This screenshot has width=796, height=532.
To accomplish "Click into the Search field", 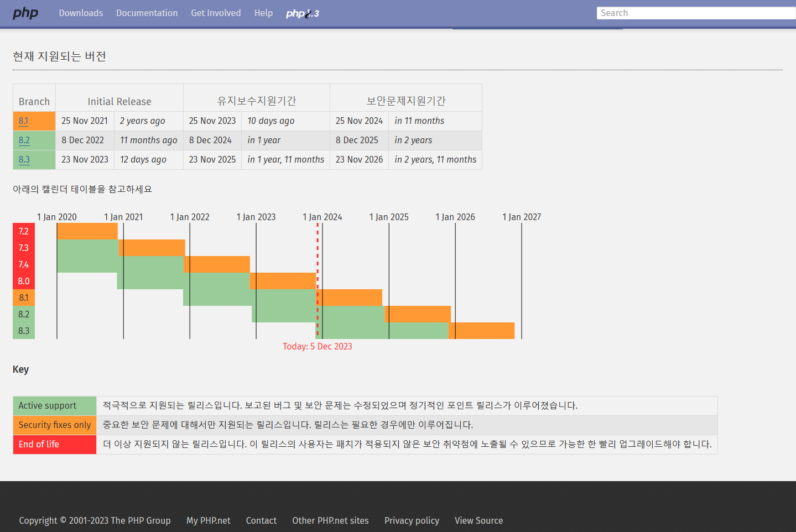I will click(695, 13).
